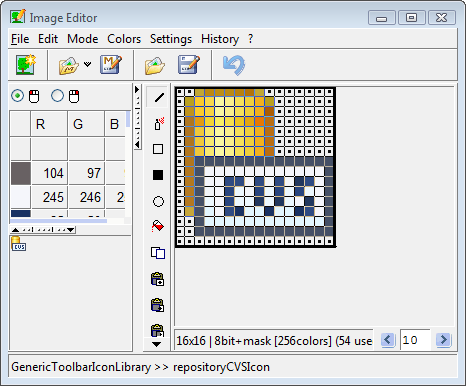Open the History menu
The height and width of the screenshot is (386, 466).
[220, 39]
